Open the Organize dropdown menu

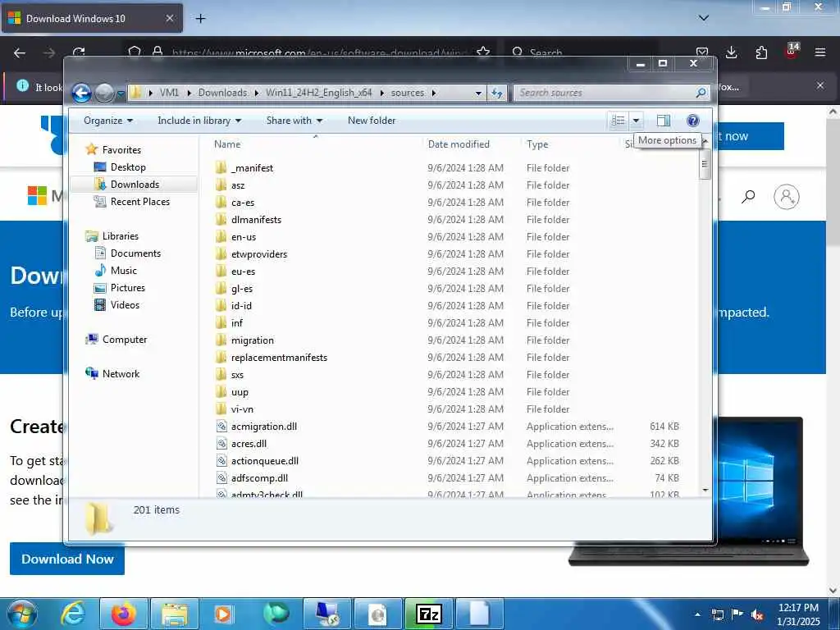(108, 121)
